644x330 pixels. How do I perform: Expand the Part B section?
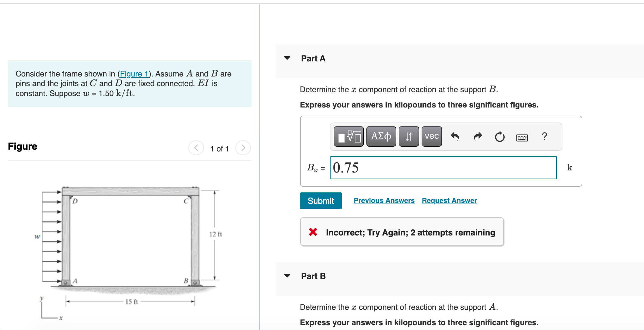287,276
